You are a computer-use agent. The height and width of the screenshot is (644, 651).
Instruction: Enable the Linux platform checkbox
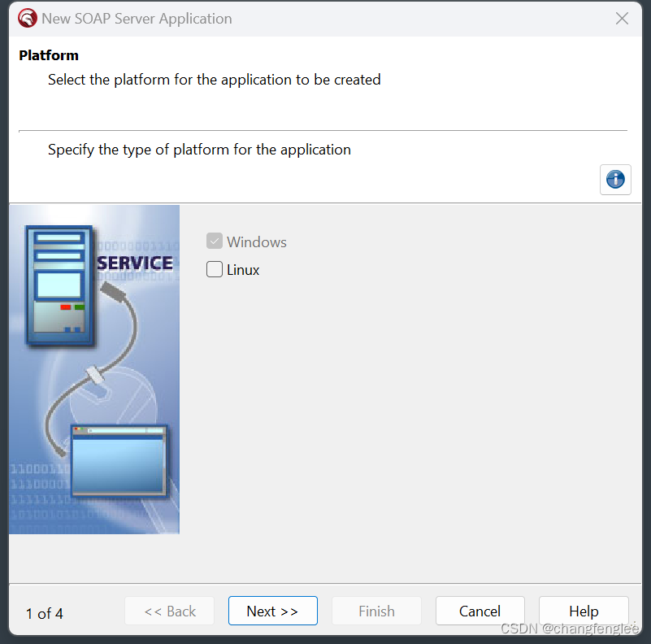click(215, 269)
